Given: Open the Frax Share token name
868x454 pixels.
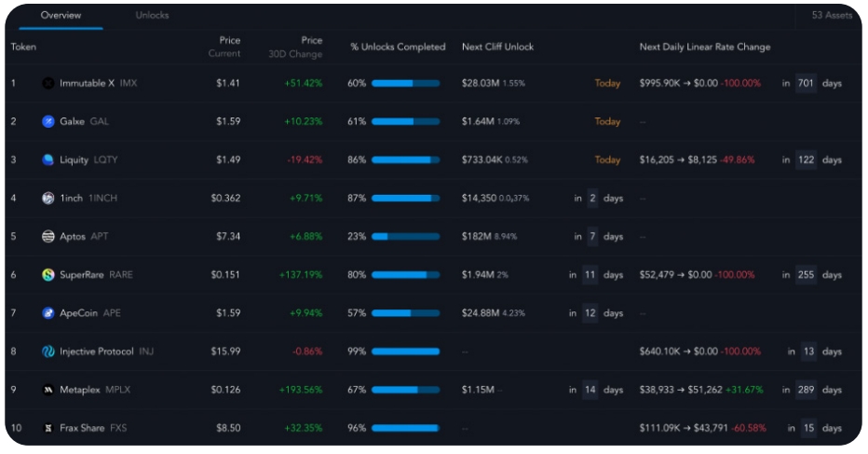Looking at the screenshot, I should (82, 428).
